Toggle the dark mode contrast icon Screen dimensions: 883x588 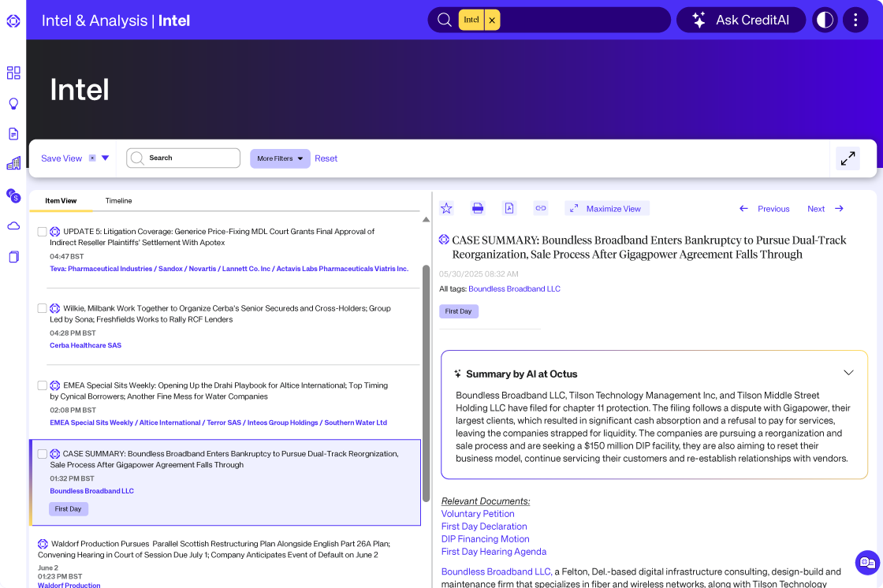click(825, 20)
